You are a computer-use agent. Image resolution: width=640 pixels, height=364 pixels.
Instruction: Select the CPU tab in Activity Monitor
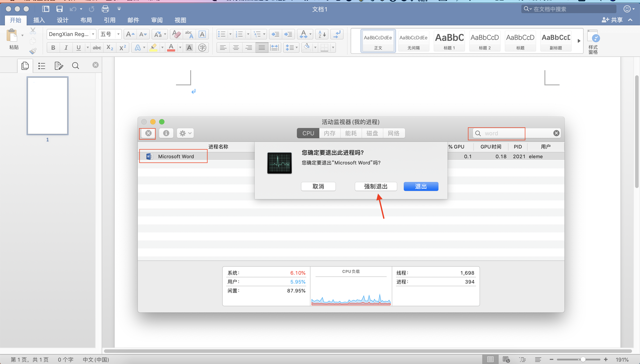[308, 133]
